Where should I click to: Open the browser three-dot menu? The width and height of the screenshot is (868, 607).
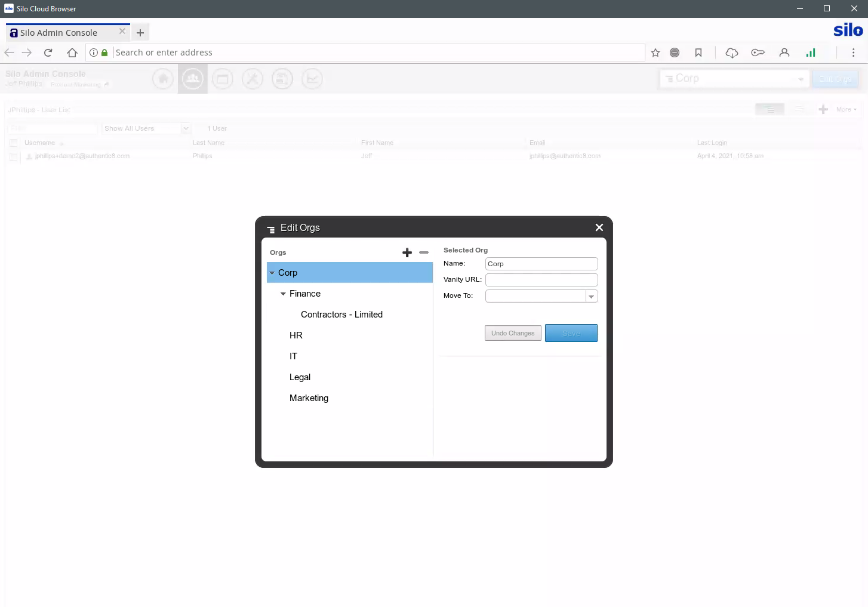click(853, 53)
